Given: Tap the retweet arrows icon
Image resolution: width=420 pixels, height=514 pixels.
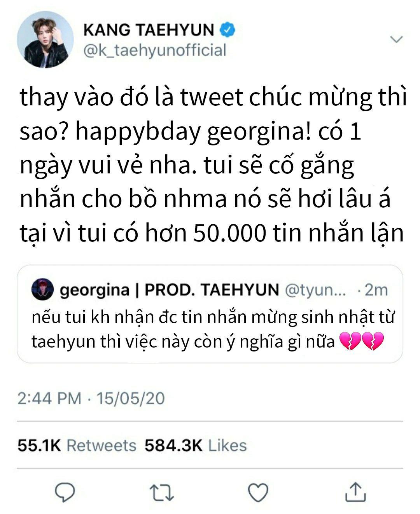Looking at the screenshot, I should coord(162,493).
